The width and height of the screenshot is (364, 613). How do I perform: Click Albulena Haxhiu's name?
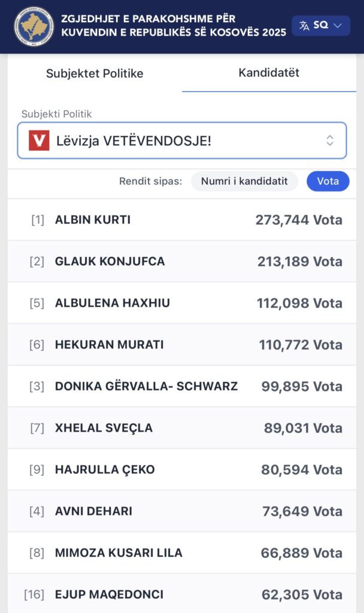tap(113, 303)
